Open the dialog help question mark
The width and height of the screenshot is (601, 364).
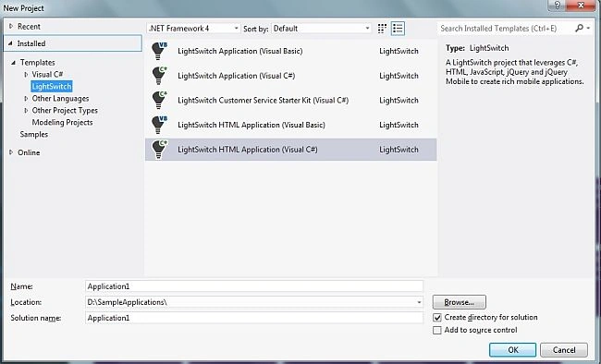557,5
